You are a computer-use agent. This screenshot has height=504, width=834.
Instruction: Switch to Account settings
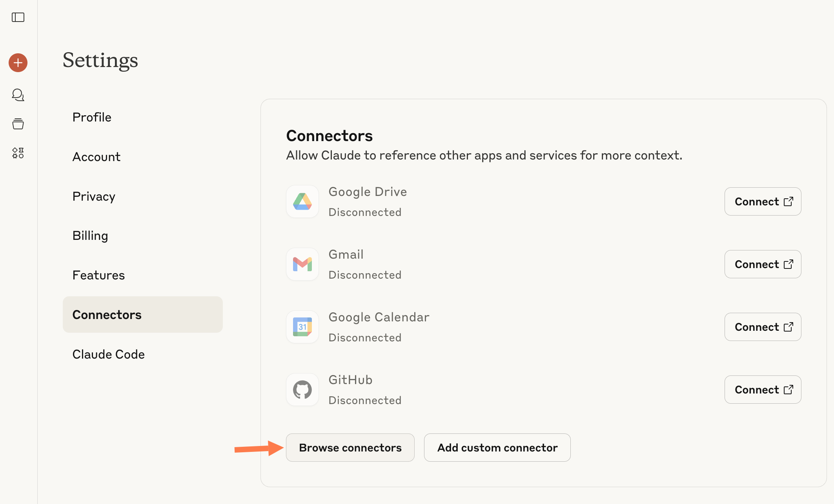point(96,157)
